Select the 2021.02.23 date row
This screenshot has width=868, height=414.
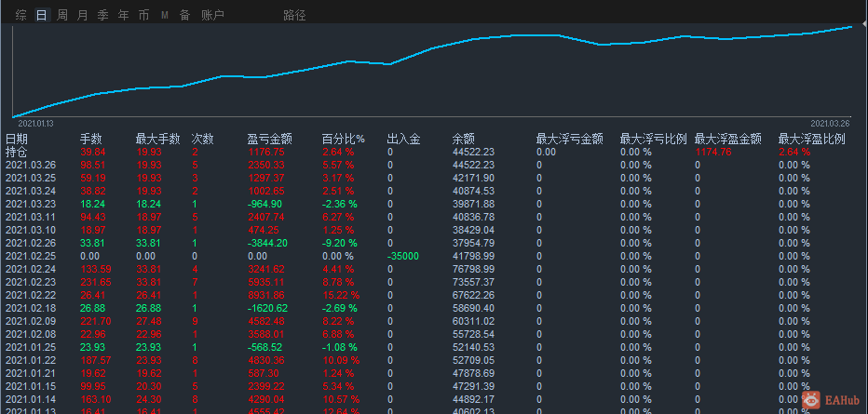click(x=434, y=282)
